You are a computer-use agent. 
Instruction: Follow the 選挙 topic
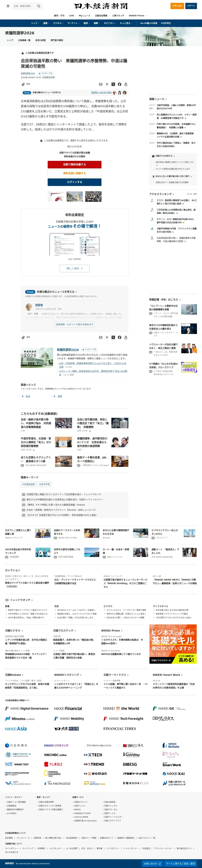54,396
